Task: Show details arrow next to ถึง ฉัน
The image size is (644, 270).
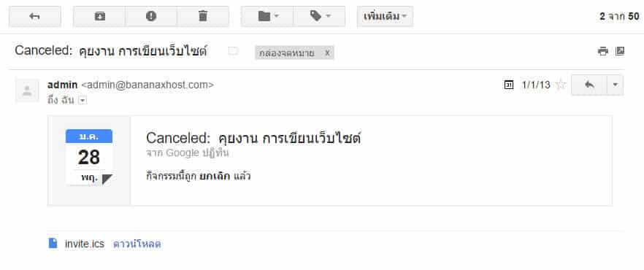Action: point(82,101)
